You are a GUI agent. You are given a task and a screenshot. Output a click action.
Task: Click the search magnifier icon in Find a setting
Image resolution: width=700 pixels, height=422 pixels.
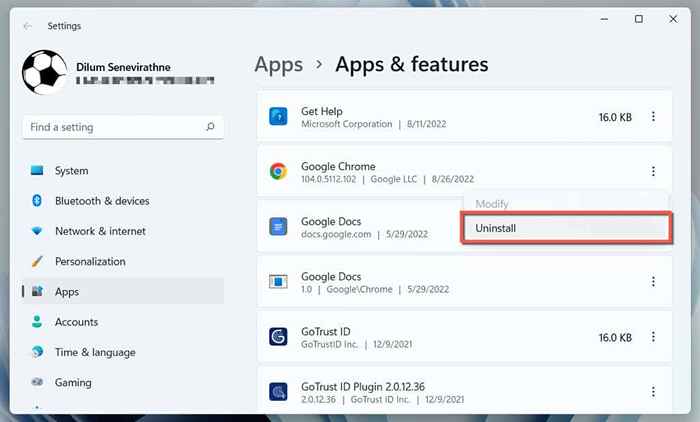click(210, 127)
